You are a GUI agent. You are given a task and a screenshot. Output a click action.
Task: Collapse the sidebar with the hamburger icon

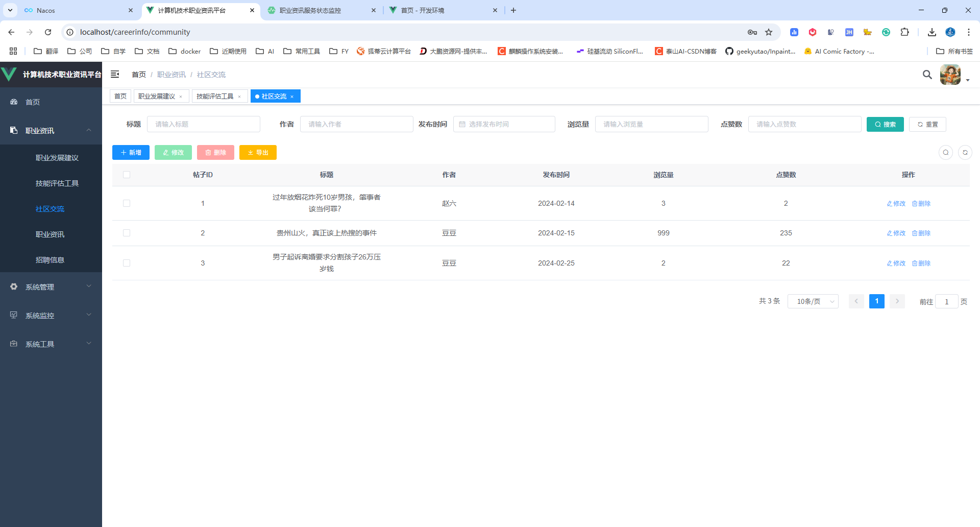(115, 74)
